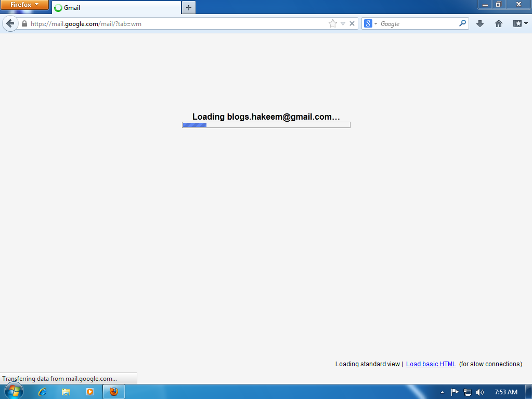
Task: Open the Bookmarks menu button
Action: [520, 23]
